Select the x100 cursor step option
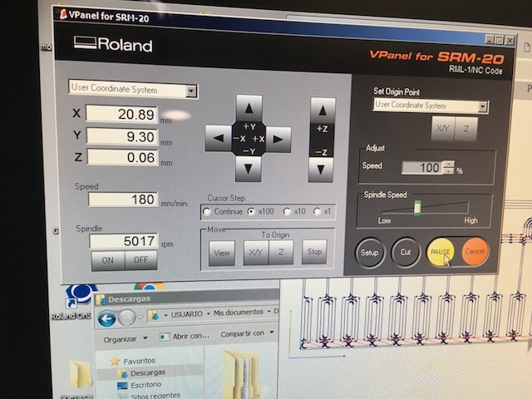 [251, 211]
